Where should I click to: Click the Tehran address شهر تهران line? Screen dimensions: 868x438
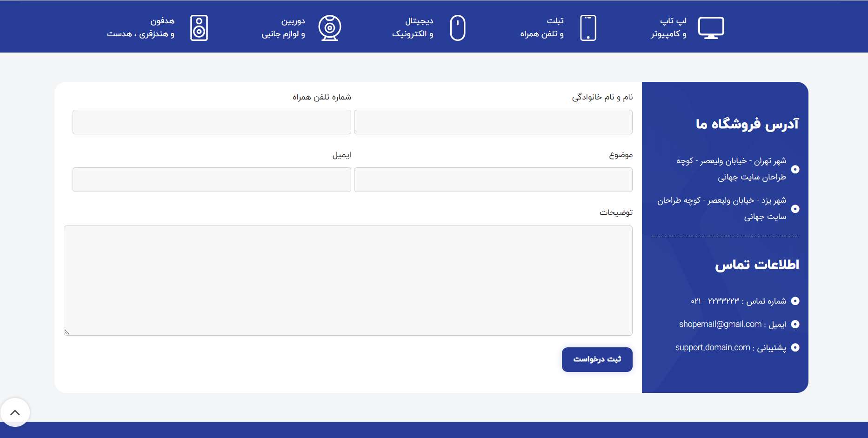pos(731,169)
